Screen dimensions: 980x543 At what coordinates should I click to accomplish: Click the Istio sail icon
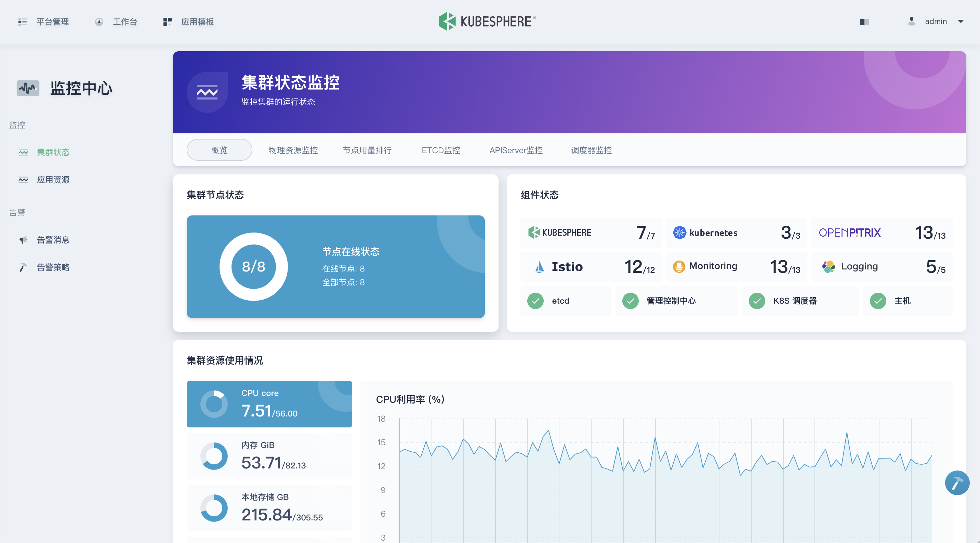pyautogui.click(x=539, y=267)
